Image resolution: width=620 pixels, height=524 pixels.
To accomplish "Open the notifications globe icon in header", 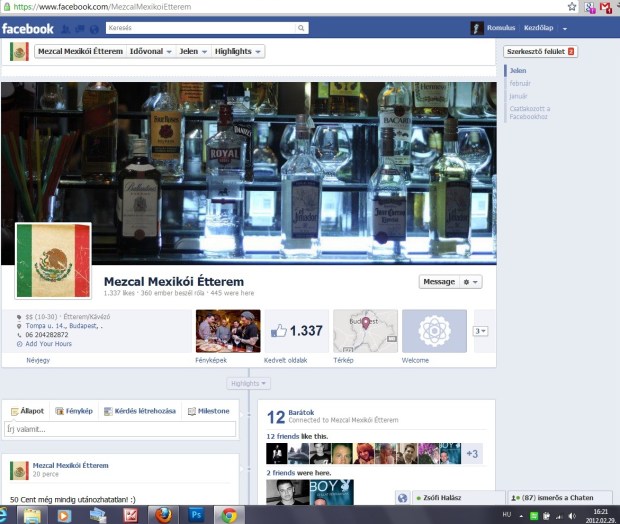I will (94, 28).
